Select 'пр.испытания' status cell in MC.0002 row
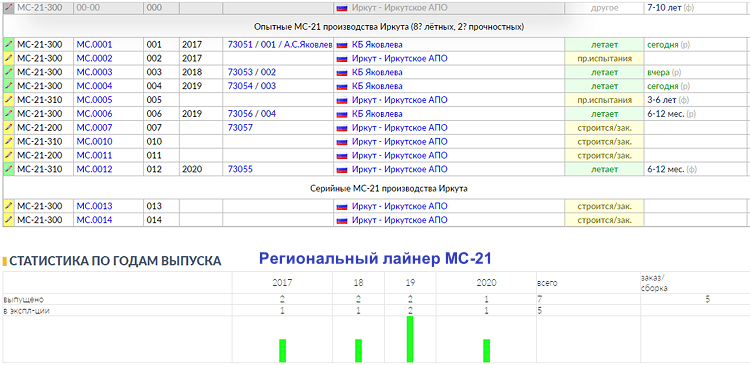 pyautogui.click(x=605, y=59)
